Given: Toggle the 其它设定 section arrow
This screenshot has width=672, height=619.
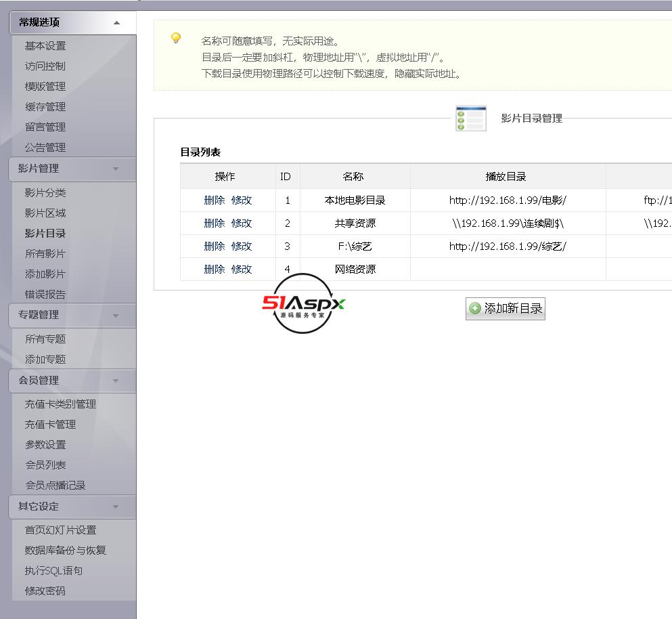Looking at the screenshot, I should [116, 507].
